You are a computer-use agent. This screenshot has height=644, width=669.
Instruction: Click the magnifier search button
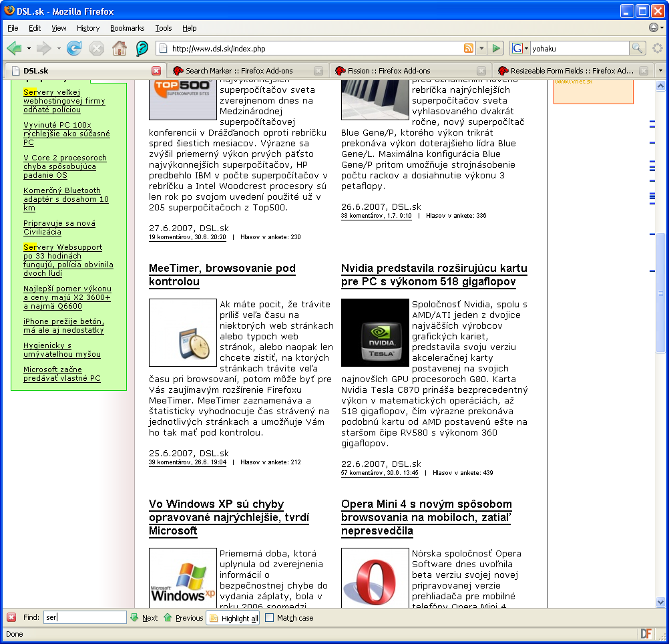pos(636,48)
